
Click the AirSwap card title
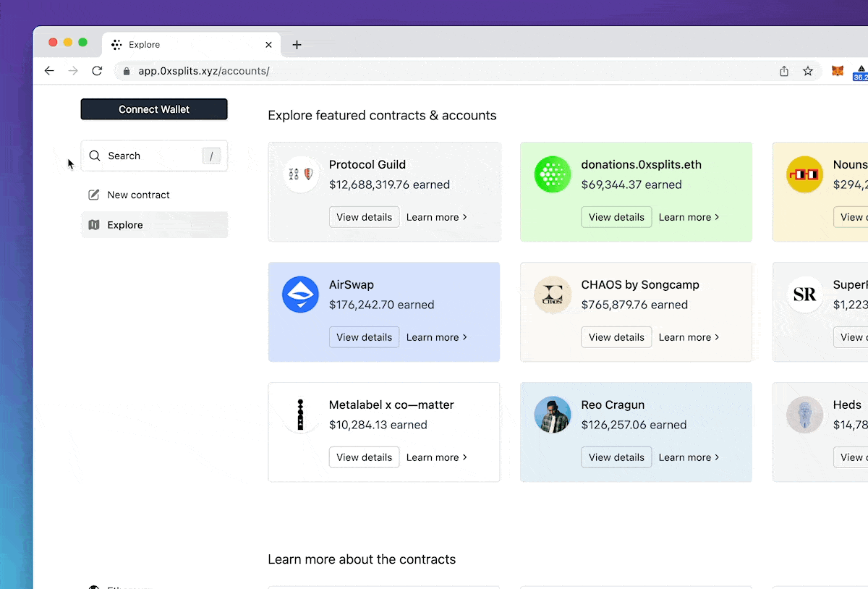pos(352,284)
